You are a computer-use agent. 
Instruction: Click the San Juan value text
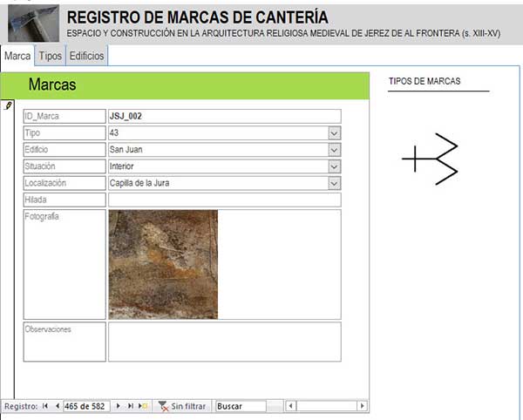(x=126, y=150)
